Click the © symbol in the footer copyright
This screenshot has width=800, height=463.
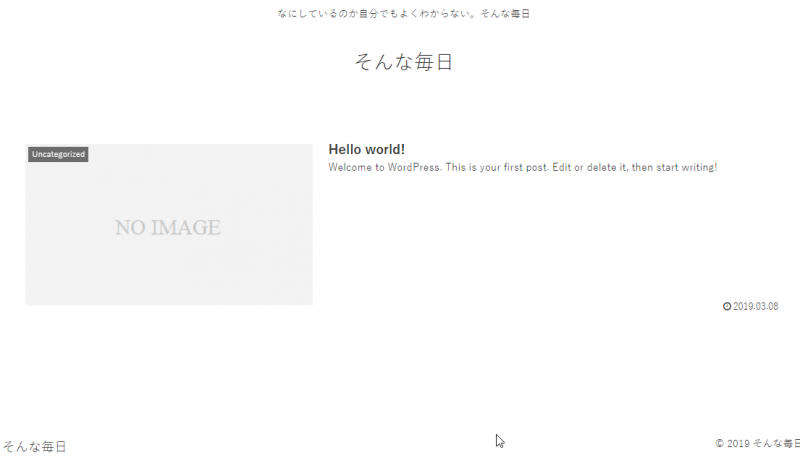(720, 443)
